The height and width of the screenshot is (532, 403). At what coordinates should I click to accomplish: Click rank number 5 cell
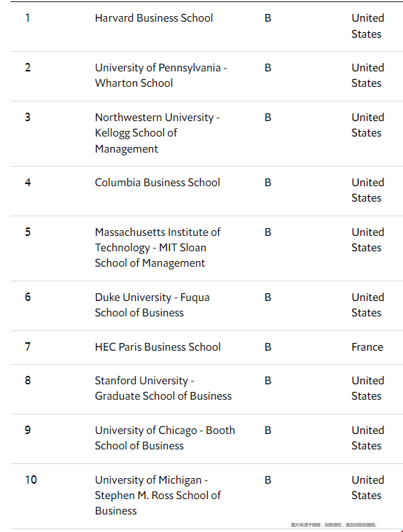point(27,232)
